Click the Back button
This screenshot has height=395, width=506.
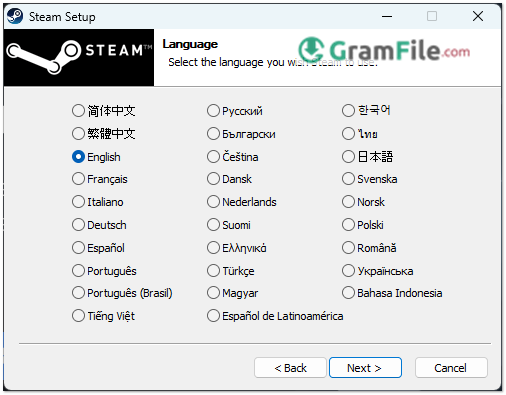click(290, 368)
